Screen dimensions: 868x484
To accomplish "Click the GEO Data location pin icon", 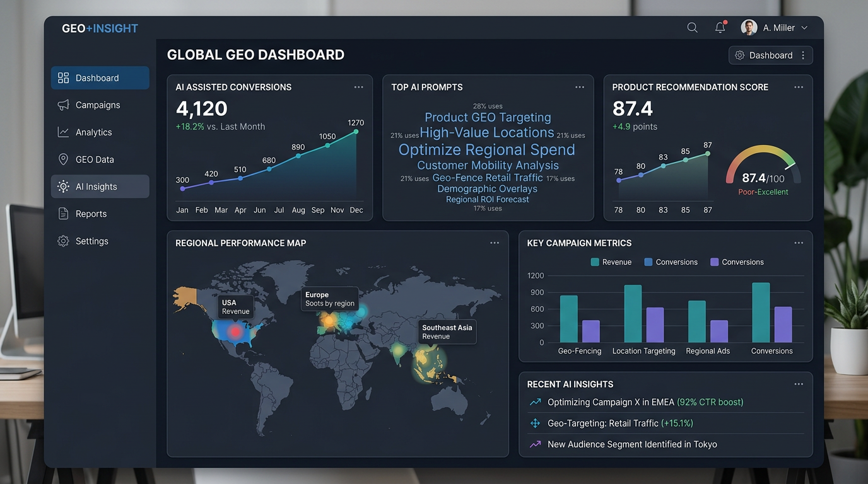I will coord(63,159).
